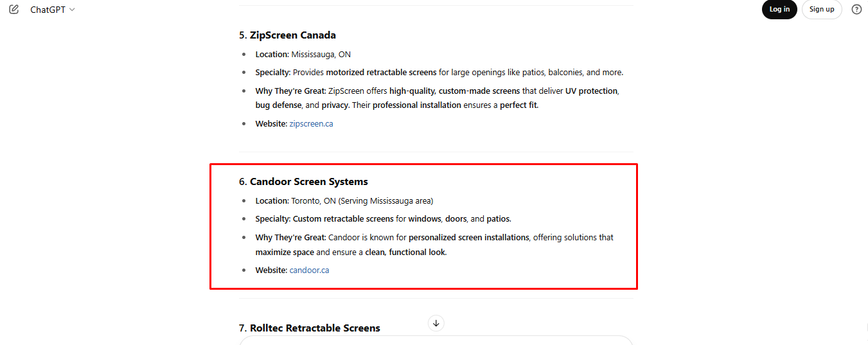This screenshot has height=345, width=868.
Task: Open the help question mark icon
Action: point(856,10)
